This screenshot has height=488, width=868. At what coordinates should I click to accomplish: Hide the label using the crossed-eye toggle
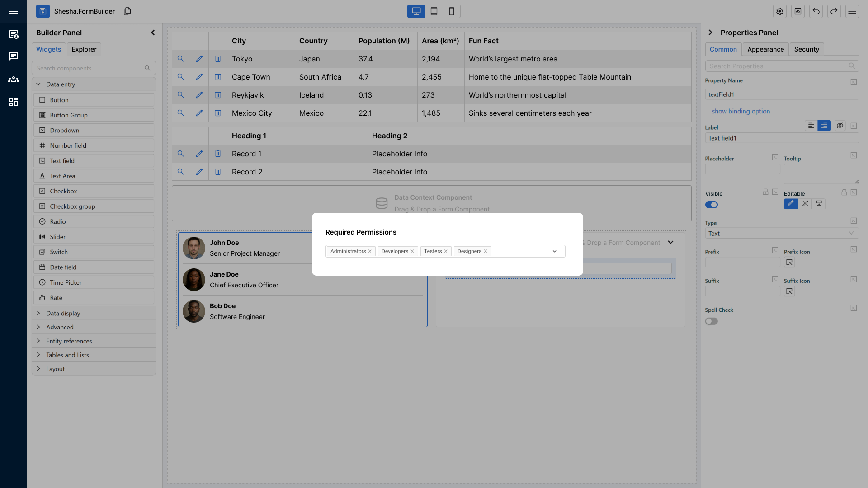click(840, 125)
